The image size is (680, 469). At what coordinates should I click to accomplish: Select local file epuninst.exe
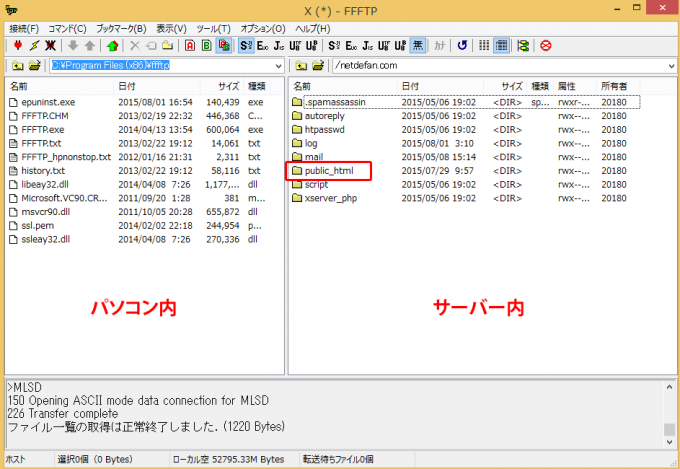42,102
